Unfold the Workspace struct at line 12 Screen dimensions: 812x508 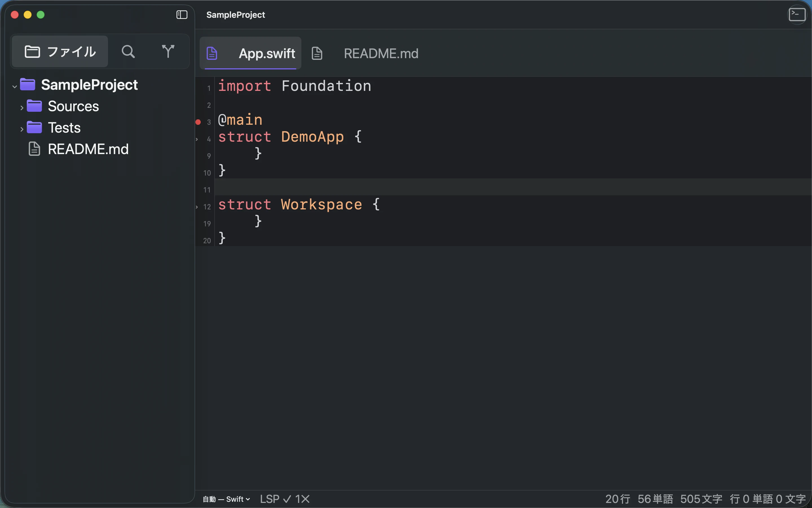[x=197, y=207]
